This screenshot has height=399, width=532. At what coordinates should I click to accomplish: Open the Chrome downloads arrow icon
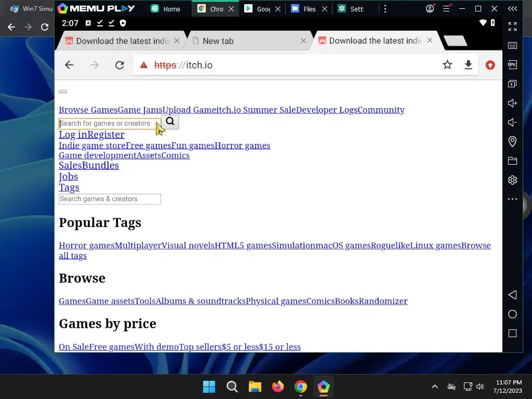468,65
